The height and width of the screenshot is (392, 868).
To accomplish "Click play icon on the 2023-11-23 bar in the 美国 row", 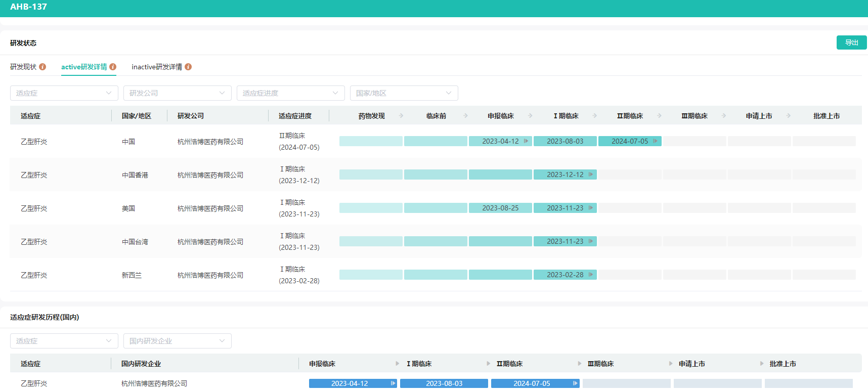I will (590, 208).
